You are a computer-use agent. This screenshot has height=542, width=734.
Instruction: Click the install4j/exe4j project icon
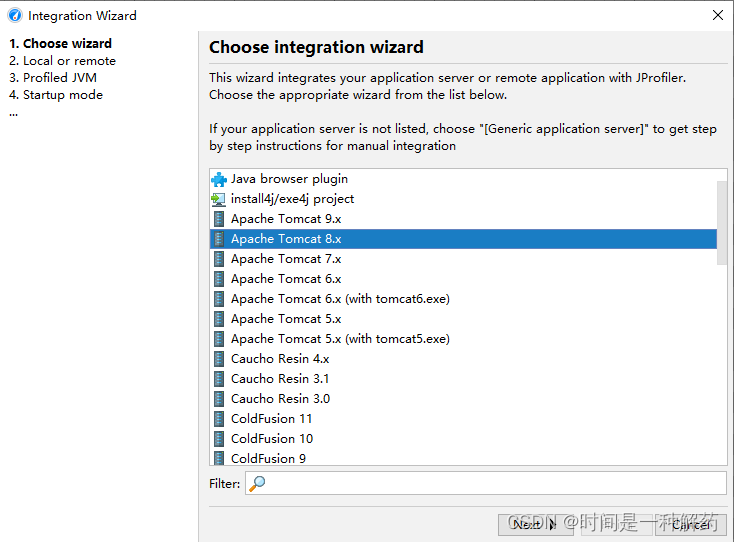(219, 199)
